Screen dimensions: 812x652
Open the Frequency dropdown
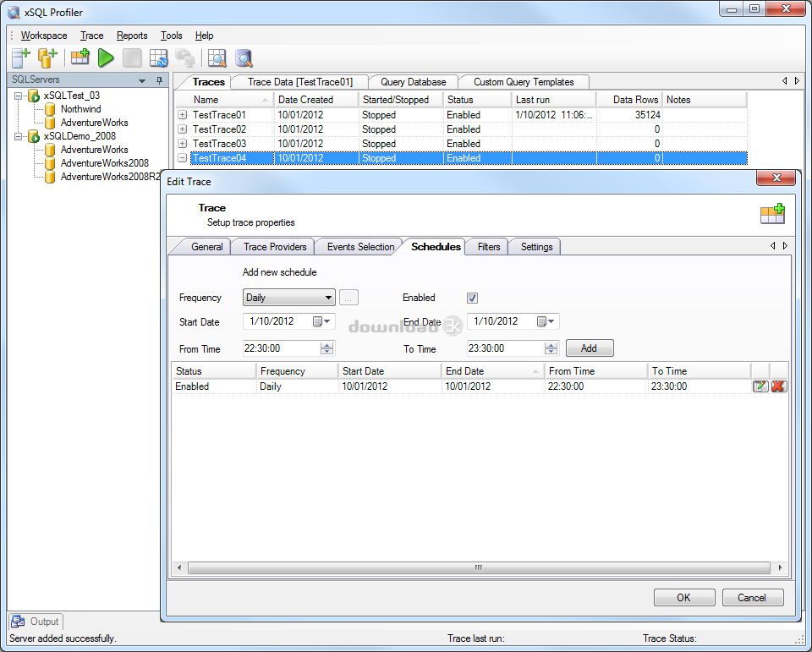click(x=289, y=298)
